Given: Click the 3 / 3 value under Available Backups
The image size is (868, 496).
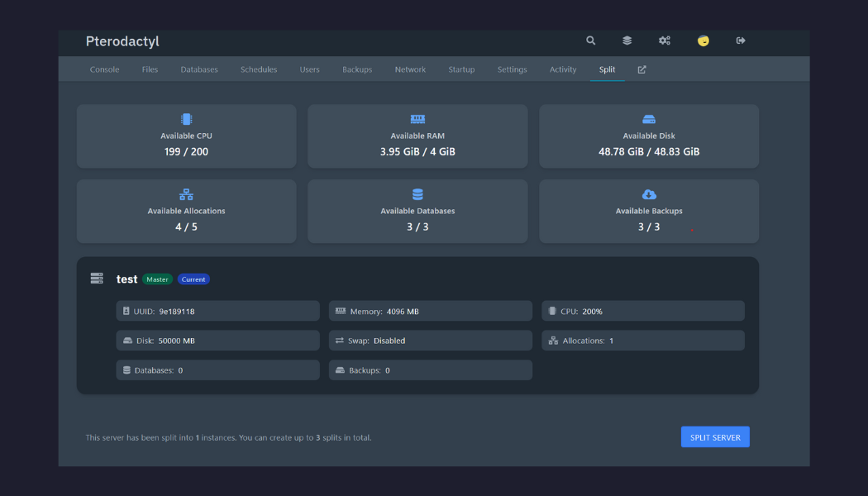Looking at the screenshot, I should click(649, 227).
